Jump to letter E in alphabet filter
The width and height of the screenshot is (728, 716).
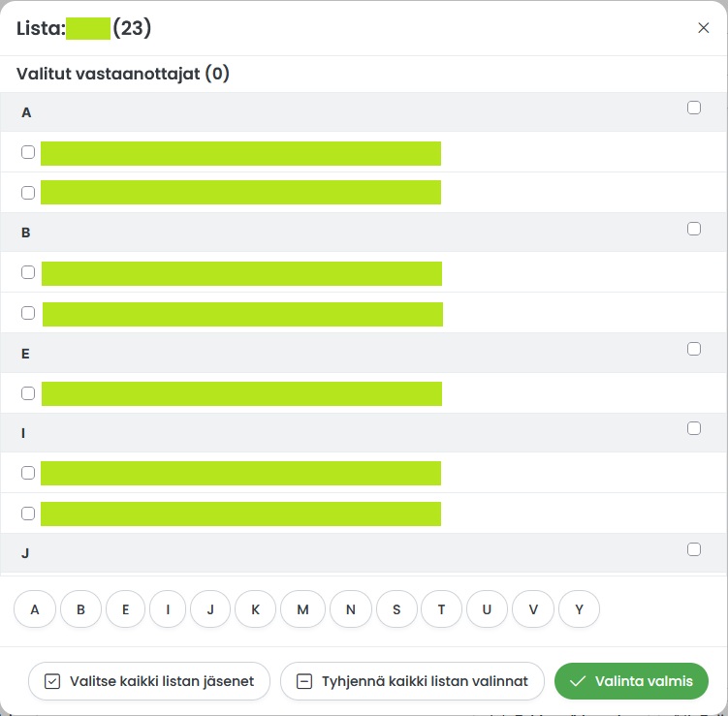coord(125,608)
